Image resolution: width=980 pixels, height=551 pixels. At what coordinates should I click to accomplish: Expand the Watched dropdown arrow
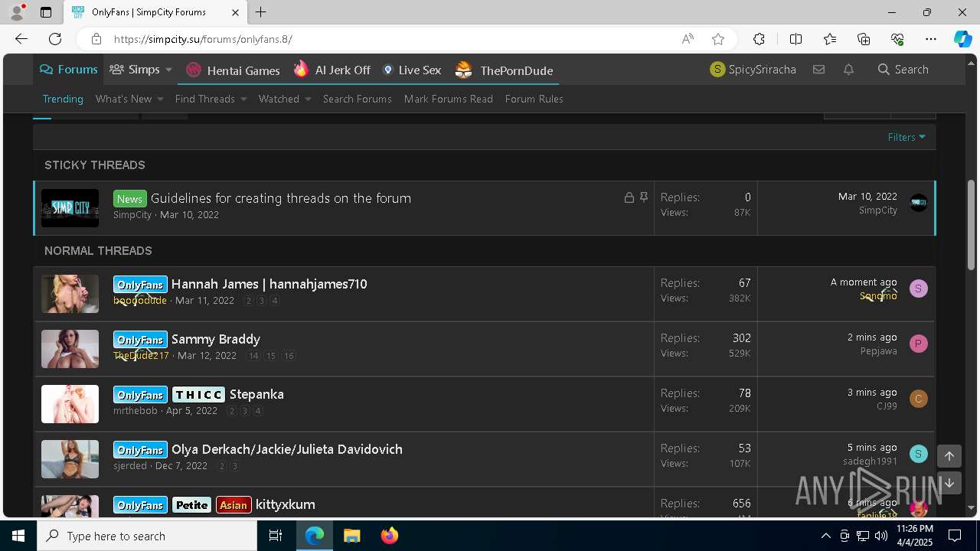[308, 99]
